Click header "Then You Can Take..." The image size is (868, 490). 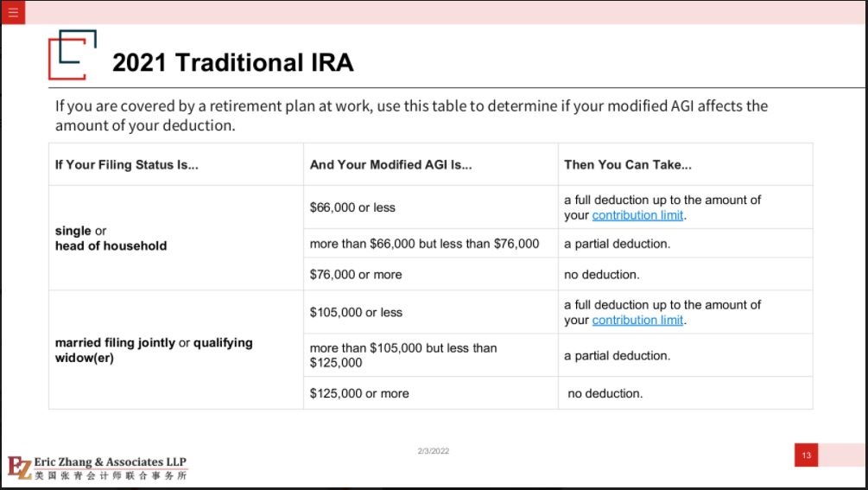(x=628, y=165)
